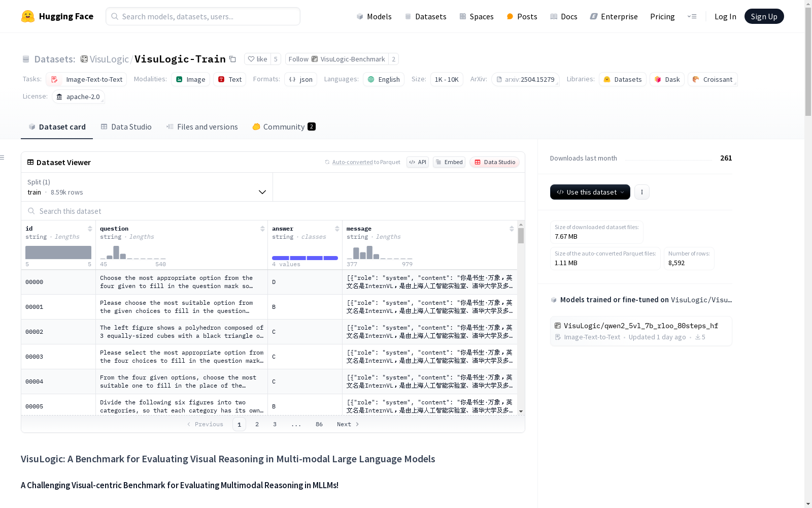Expand the Split train dropdown
Screen dimensions: 812x508
coord(147,187)
